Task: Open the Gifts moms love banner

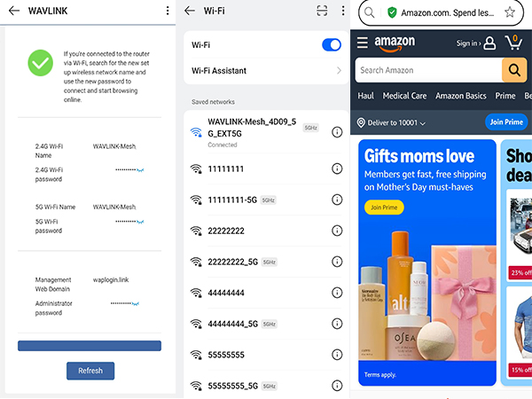Action: [427, 262]
